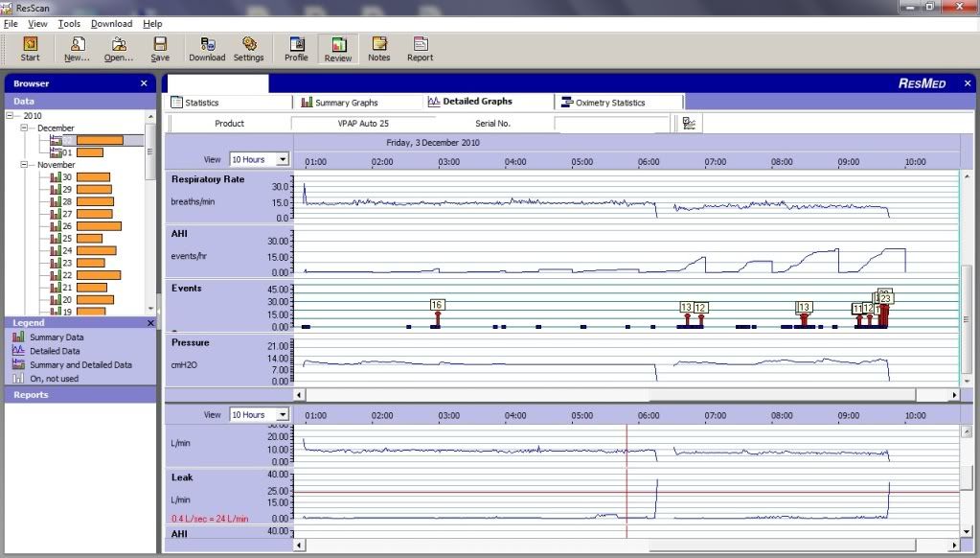Open the View menu

pyautogui.click(x=37, y=24)
